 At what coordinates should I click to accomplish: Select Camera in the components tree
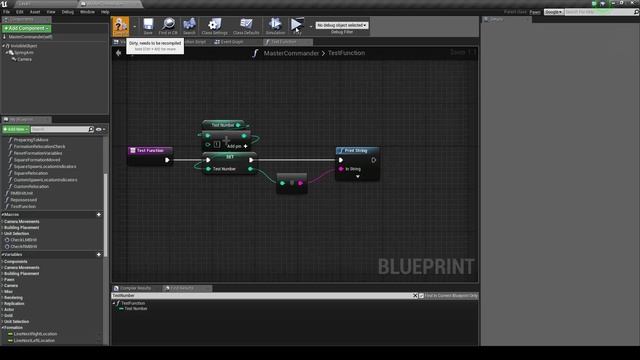[x=24, y=60]
